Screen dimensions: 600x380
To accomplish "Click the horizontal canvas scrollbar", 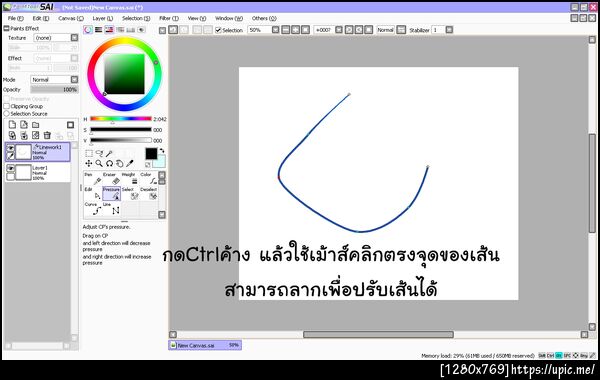I will [378, 334].
